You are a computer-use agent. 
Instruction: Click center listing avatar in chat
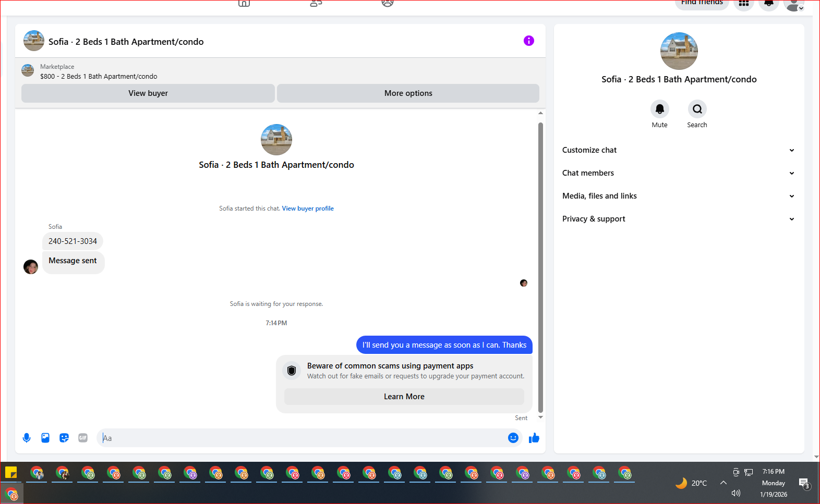click(276, 140)
